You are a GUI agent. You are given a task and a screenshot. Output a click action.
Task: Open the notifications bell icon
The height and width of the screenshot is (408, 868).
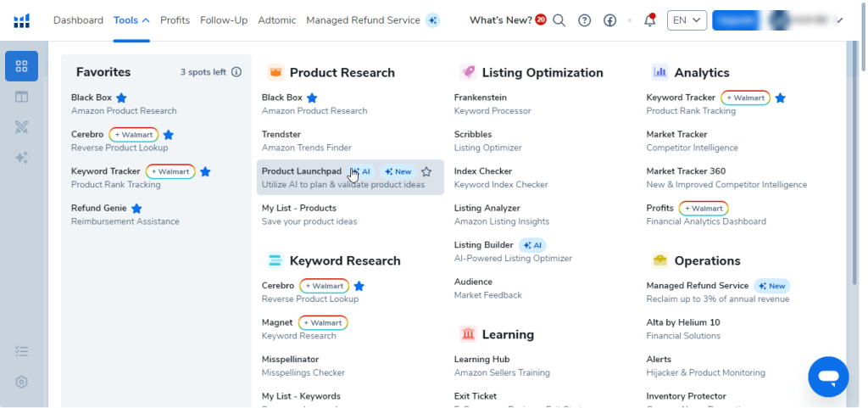pos(649,20)
